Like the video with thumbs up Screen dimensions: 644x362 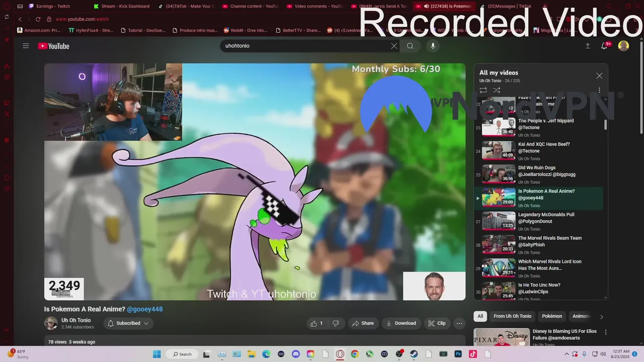[316, 323]
